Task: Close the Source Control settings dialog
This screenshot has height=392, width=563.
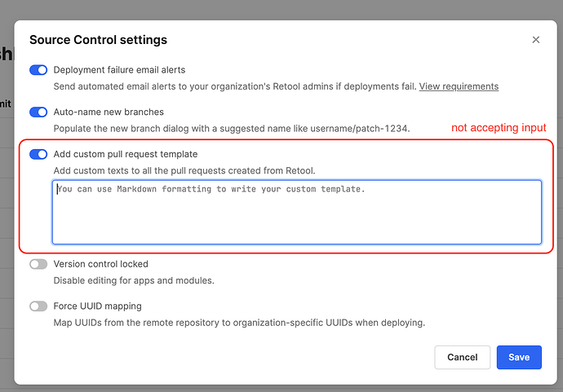Action: (x=535, y=40)
